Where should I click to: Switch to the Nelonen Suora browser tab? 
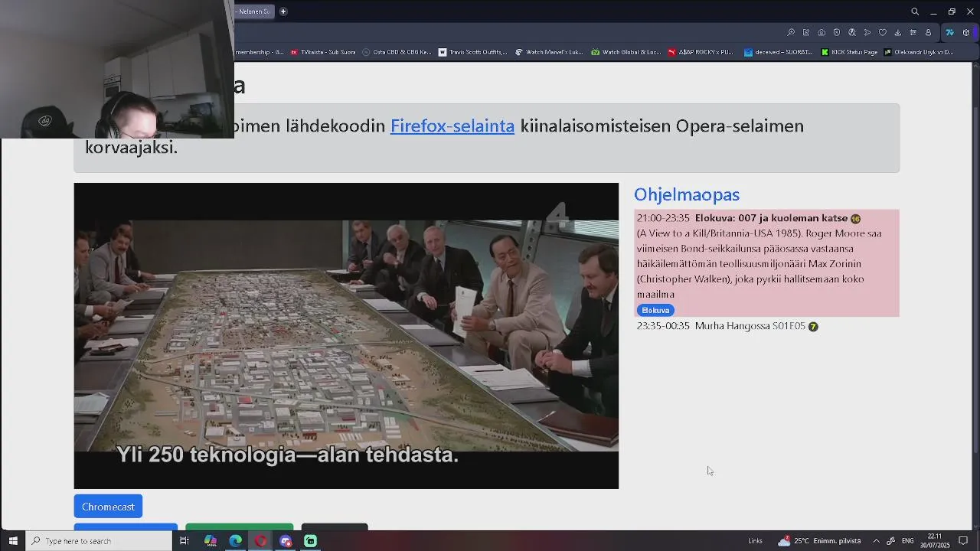click(x=253, y=11)
